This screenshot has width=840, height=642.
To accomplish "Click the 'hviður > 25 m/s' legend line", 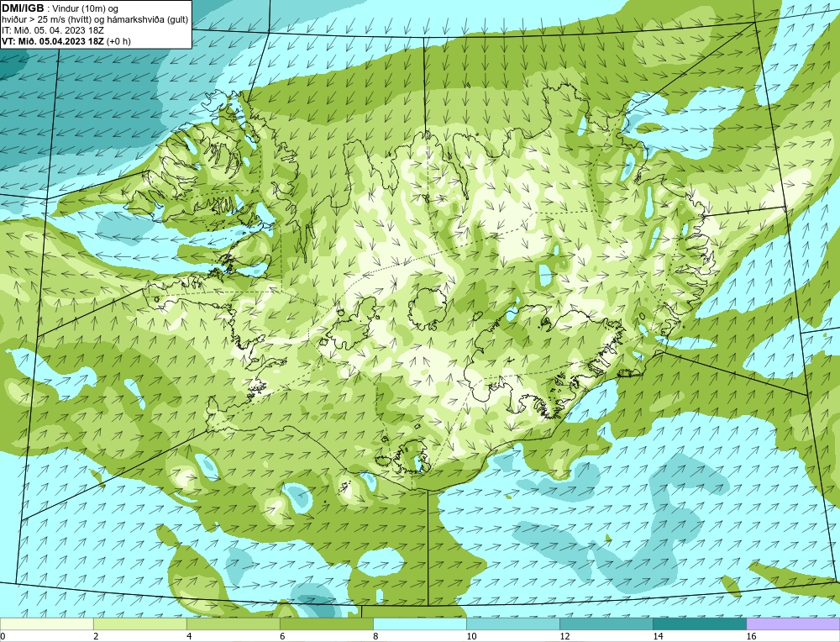I will 95,19.
